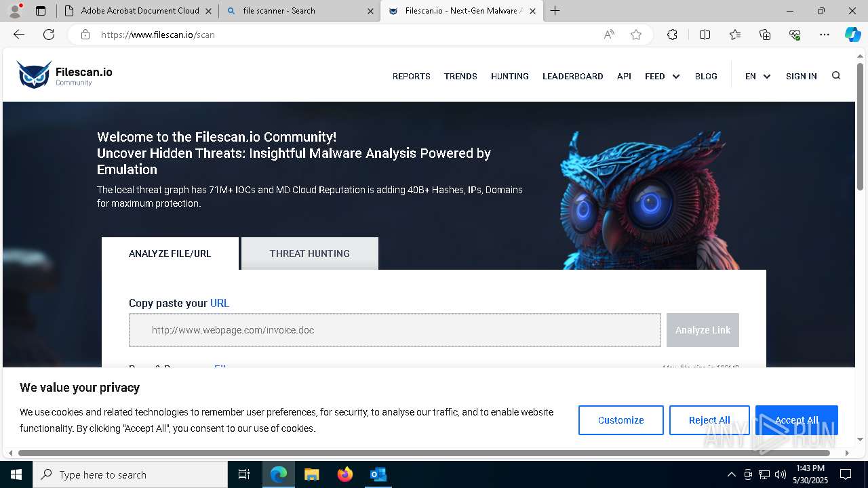Viewport: 868px width, 488px height.
Task: Show hidden system tray icons chevron
Action: [x=731, y=474]
